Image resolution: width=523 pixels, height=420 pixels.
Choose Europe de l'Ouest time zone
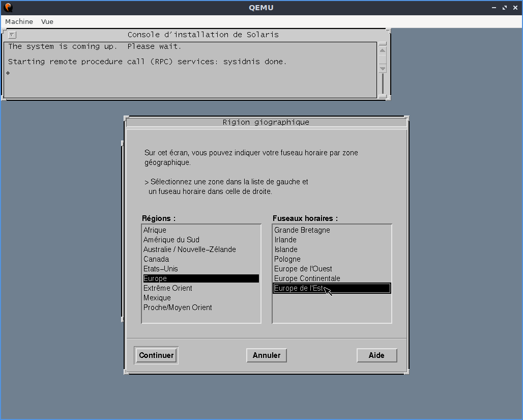coord(332,269)
